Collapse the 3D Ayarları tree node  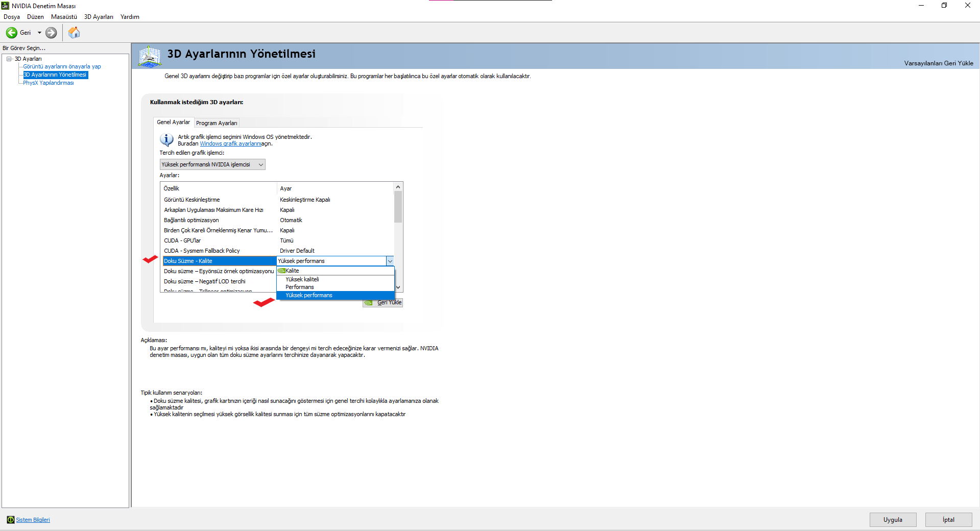(9, 59)
